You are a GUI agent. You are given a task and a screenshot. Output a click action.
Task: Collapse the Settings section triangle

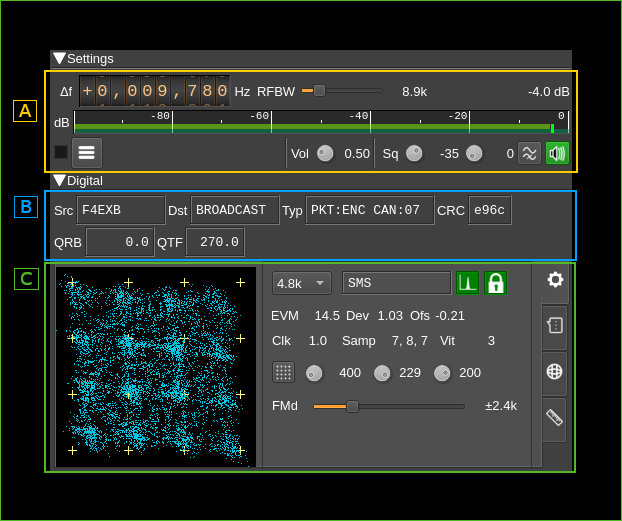[60, 58]
